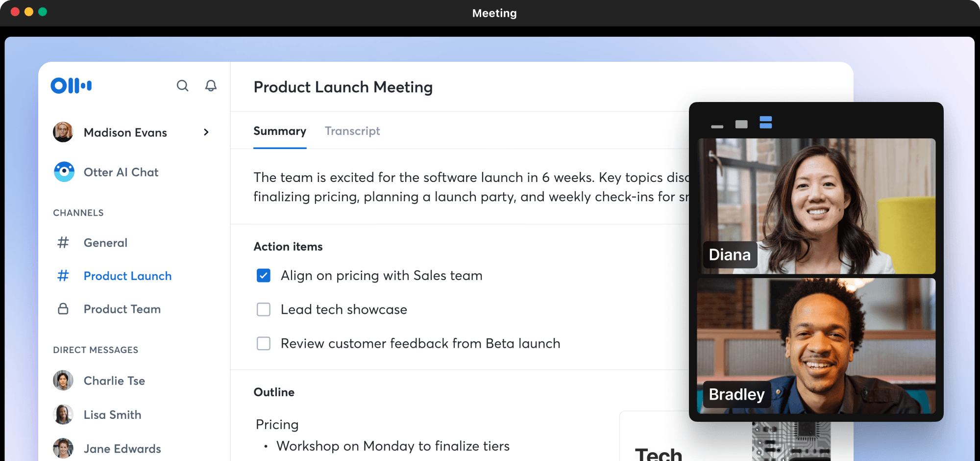Check Review customer feedback from Beta launch

[x=264, y=343]
